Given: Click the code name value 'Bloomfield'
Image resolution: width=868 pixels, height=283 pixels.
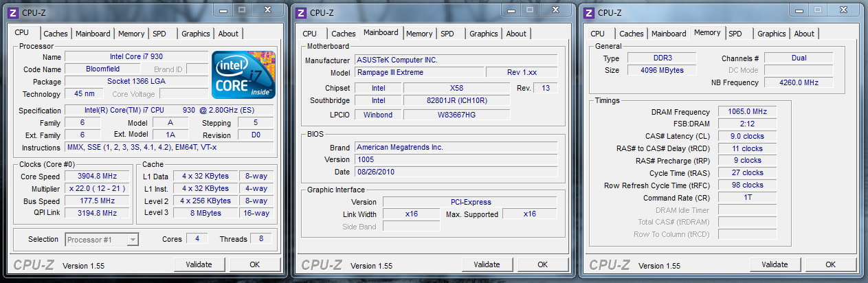Looking at the screenshot, I should (102, 69).
